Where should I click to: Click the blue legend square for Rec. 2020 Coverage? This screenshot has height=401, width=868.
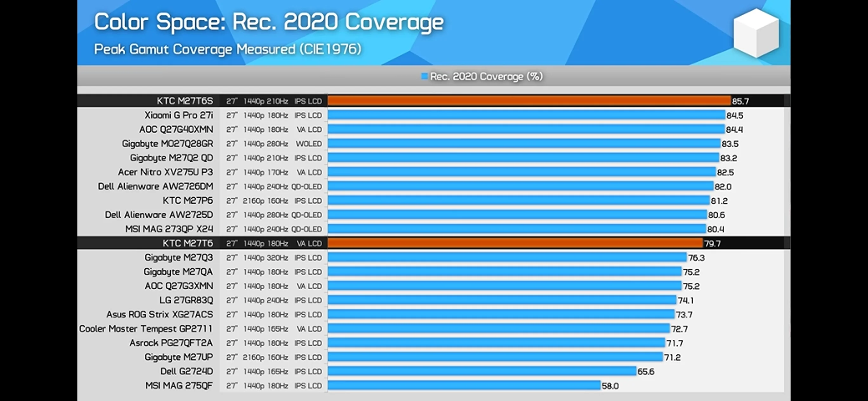click(424, 76)
